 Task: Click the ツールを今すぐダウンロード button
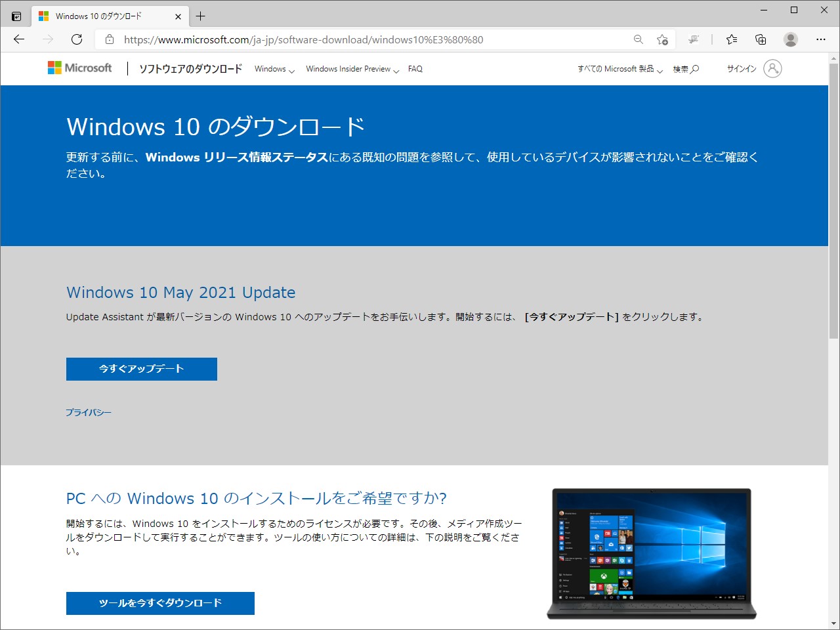160,603
